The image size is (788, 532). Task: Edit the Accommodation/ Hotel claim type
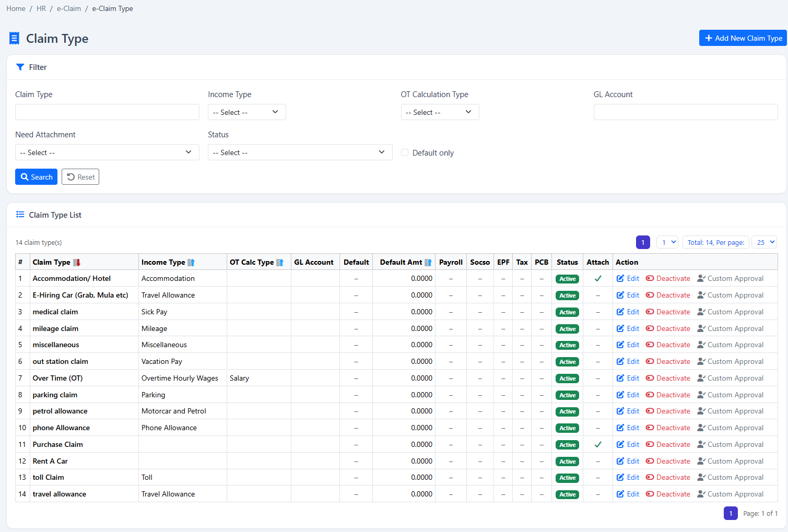click(x=628, y=279)
